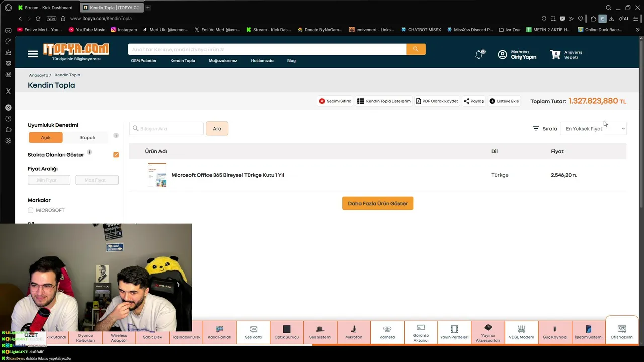Click the Paylaş share button
644x362 pixels.
coord(474,101)
